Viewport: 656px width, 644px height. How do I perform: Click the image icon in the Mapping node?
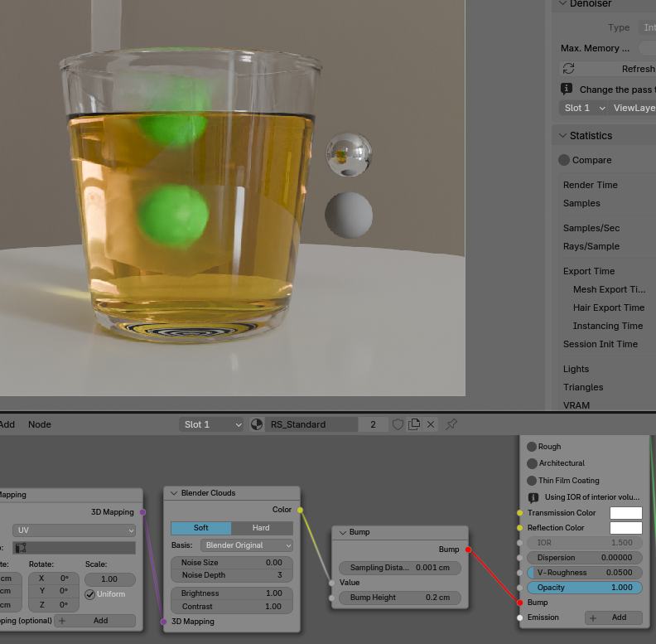(x=22, y=548)
